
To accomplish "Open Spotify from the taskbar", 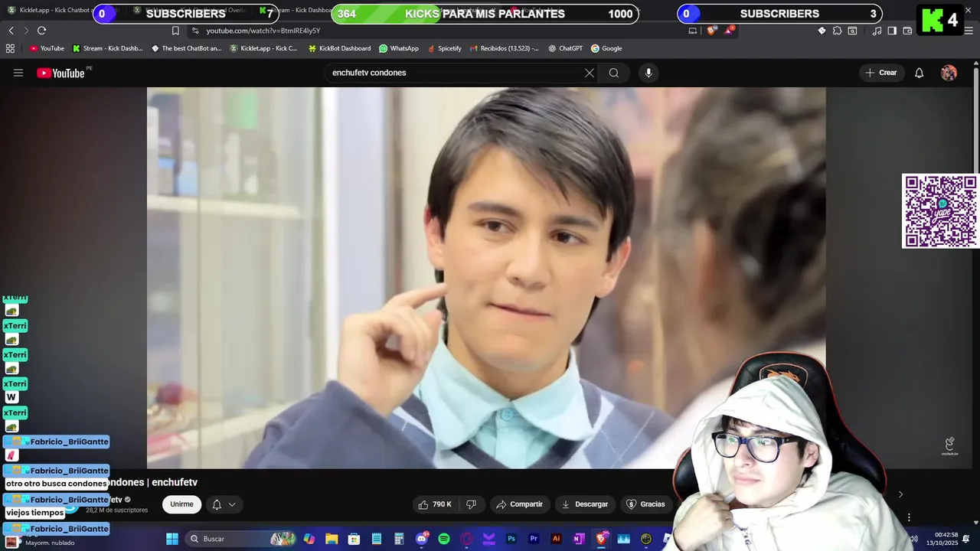I will click(444, 539).
